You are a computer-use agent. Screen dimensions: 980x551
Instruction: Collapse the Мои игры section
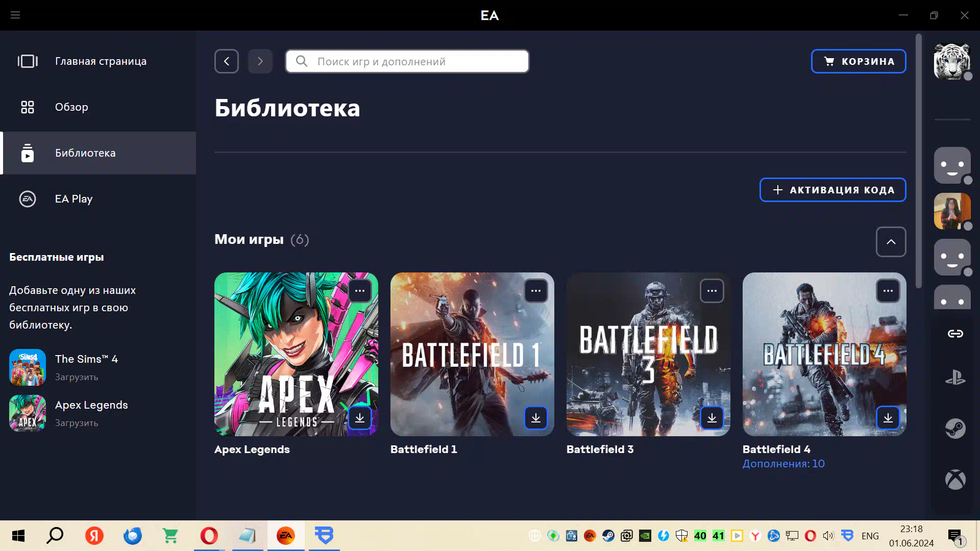click(x=891, y=242)
